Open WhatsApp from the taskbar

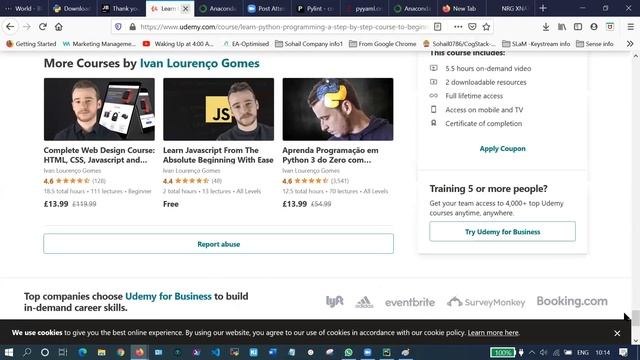pyautogui.click(x=349, y=352)
